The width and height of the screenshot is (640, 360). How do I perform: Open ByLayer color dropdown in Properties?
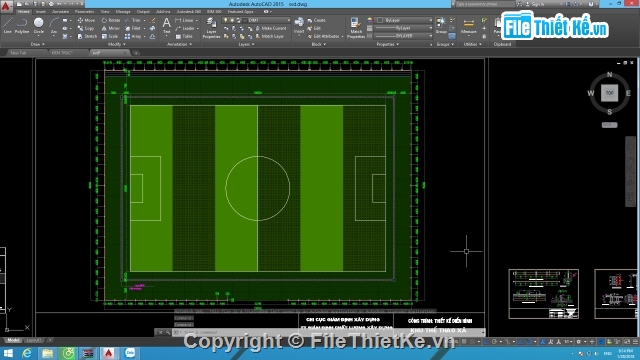click(x=404, y=20)
